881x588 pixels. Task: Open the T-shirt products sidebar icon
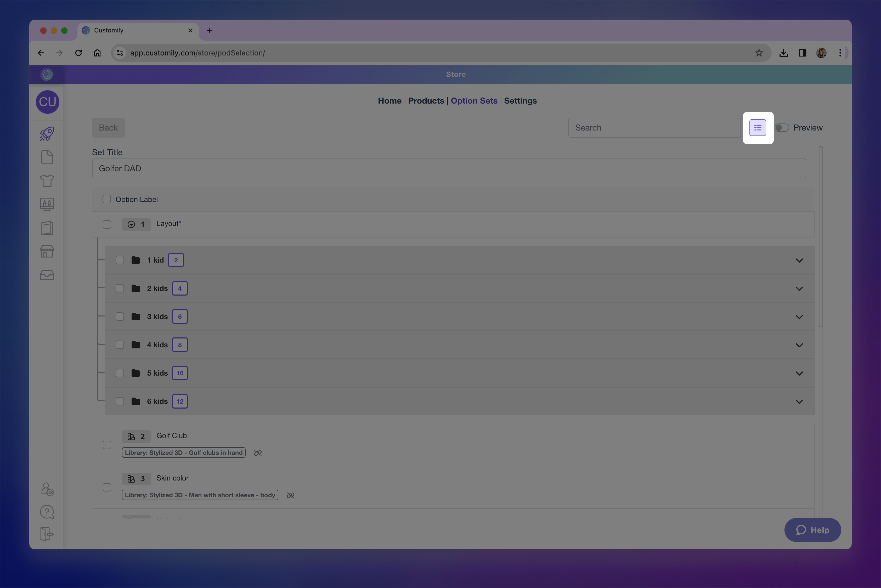[47, 181]
